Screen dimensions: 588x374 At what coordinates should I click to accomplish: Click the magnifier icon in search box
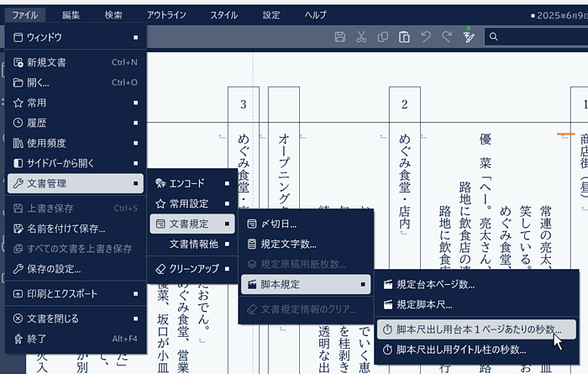pyautogui.click(x=494, y=37)
